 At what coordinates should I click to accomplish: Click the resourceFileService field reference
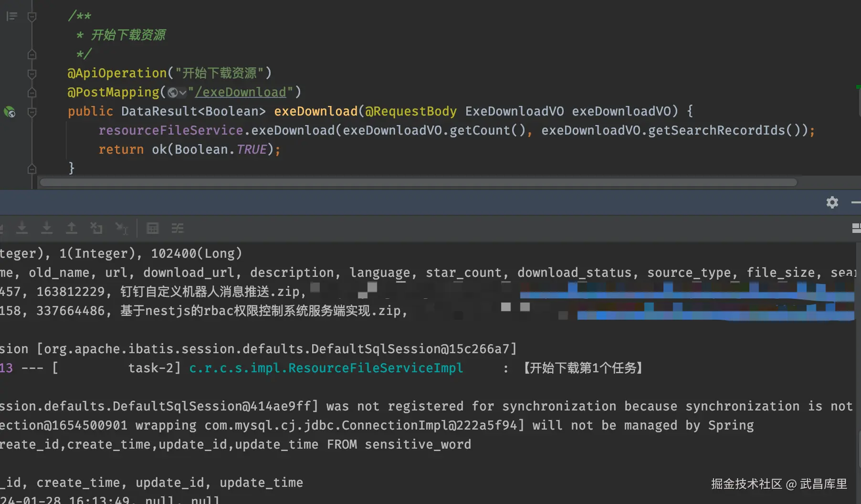pos(171,130)
